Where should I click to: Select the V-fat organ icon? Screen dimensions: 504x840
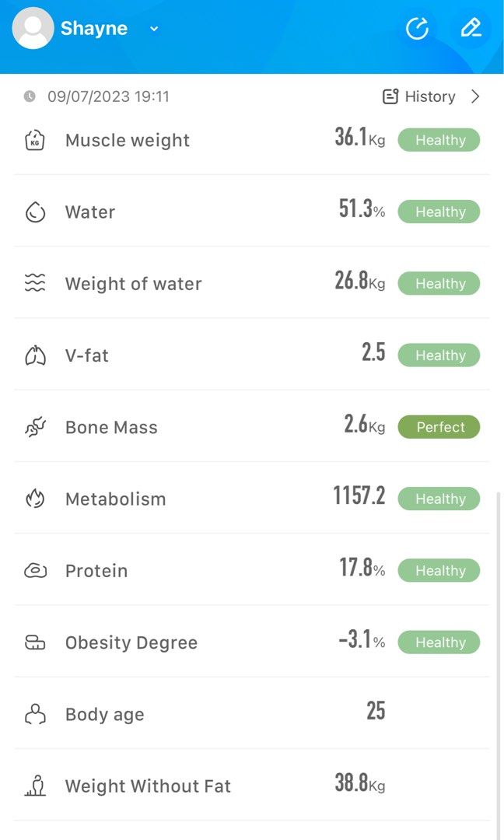tap(34, 355)
